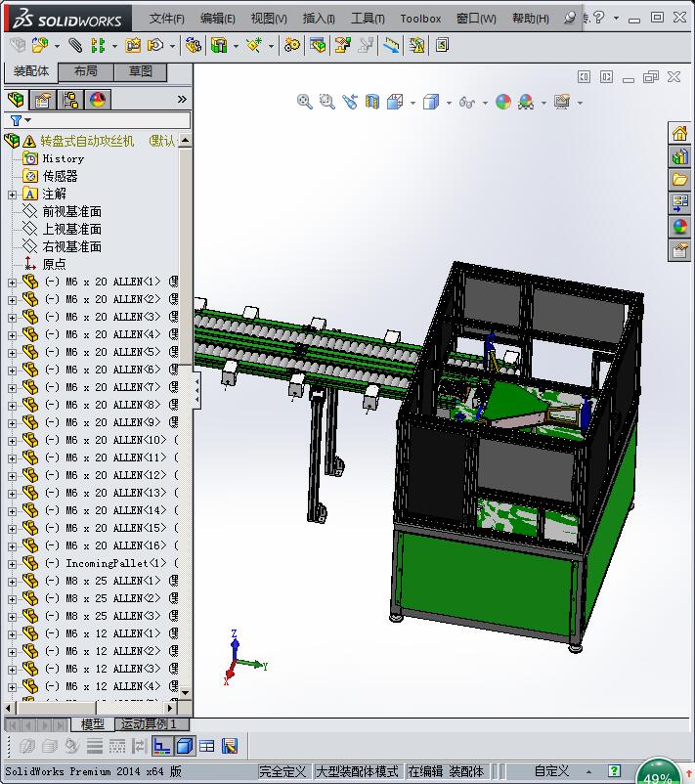This screenshot has width=695, height=784.
Task: Expand the M6 x 20 ALLEN<1> component
Action: (x=12, y=283)
